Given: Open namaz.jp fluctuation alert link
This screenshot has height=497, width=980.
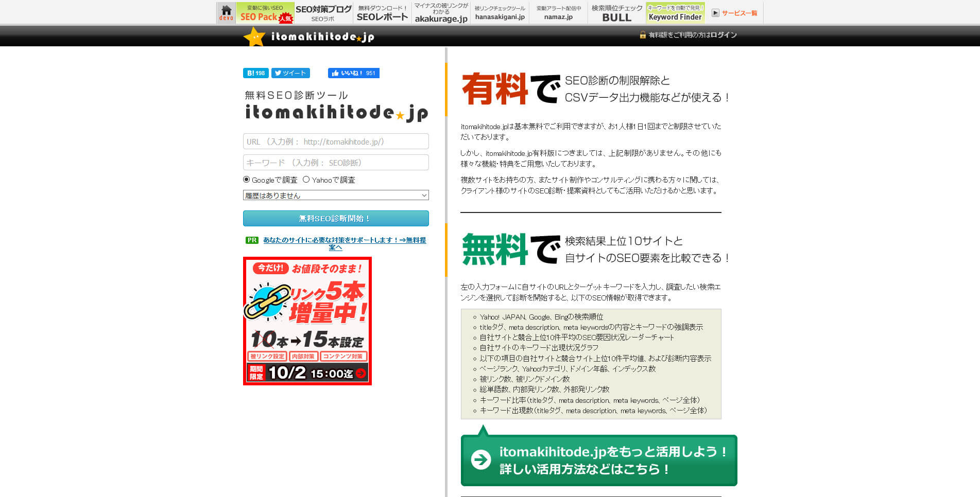Looking at the screenshot, I should point(558,13).
